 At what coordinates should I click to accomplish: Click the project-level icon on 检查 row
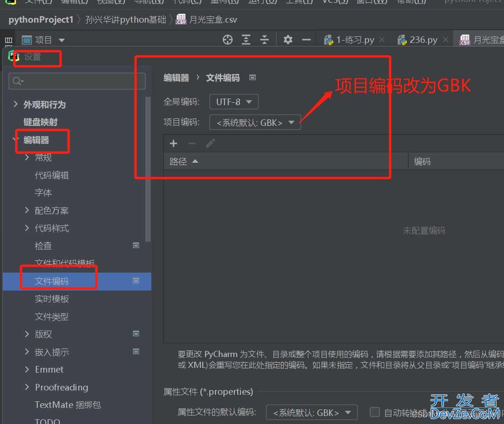[136, 246]
